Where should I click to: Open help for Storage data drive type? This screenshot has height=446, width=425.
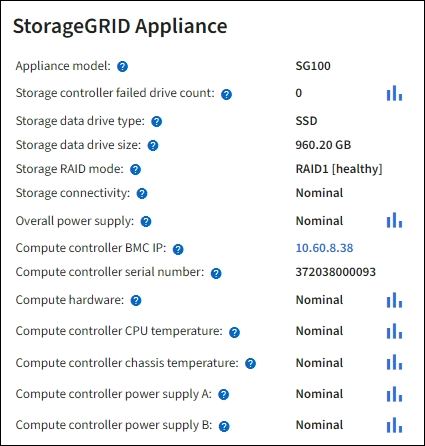click(156, 122)
